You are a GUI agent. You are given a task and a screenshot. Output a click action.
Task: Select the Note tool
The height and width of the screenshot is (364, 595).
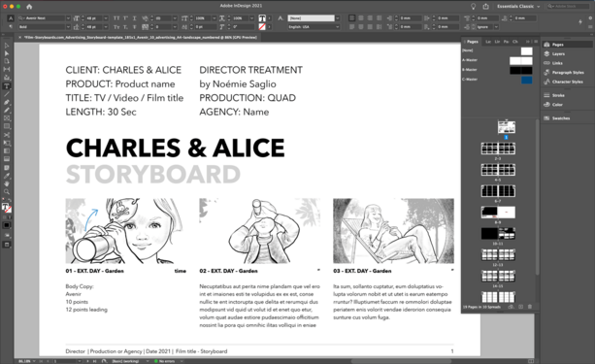pos(7,167)
